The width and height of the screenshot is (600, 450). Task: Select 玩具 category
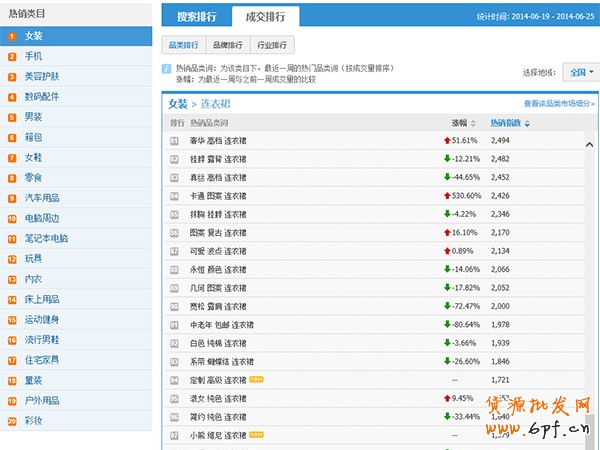76,259
